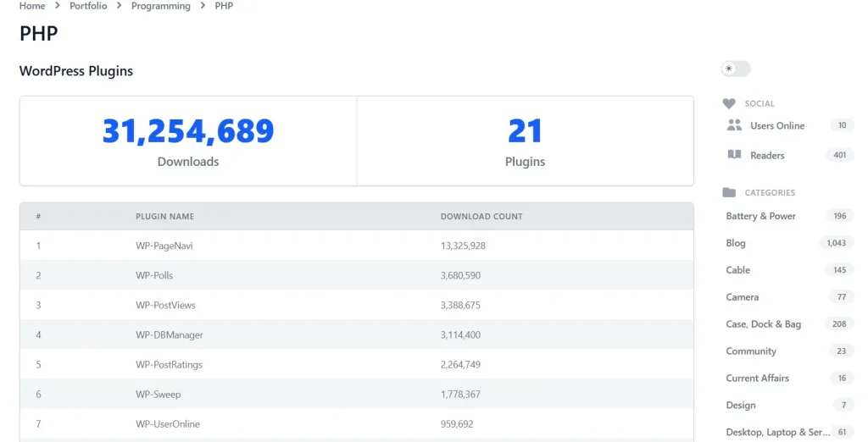Click the PHP breadcrumb item
Image resolution: width=868 pixels, height=442 pixels.
(224, 6)
